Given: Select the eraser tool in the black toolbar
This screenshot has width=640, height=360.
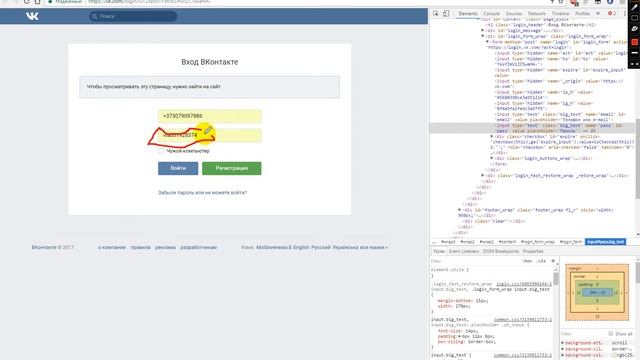Looking at the screenshot, I should tap(634, 29).
